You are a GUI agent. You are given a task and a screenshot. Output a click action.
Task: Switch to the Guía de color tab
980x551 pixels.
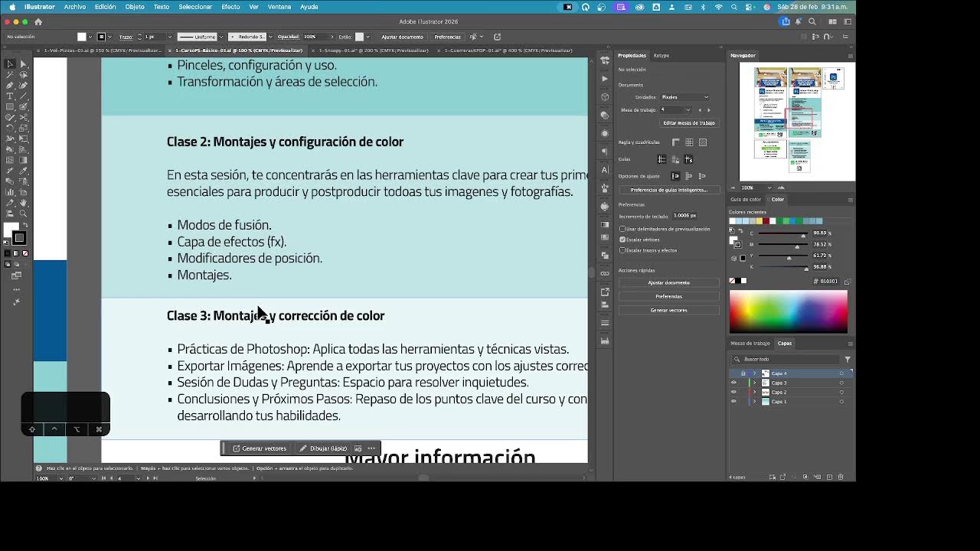pos(746,200)
